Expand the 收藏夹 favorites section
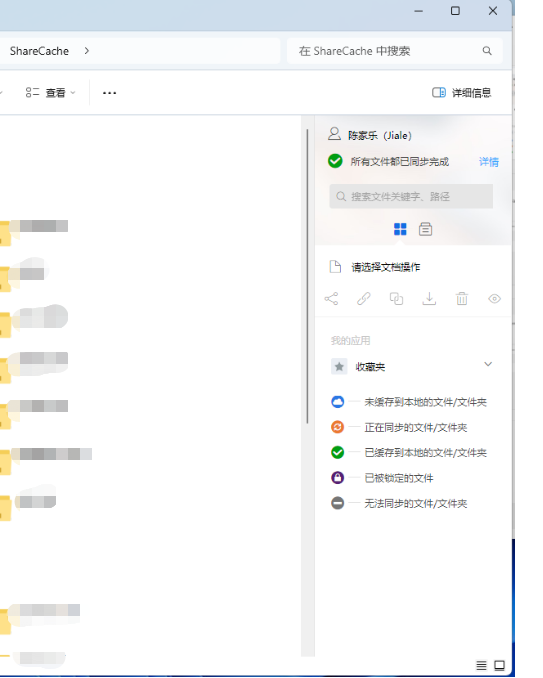This screenshot has width=543, height=678. (488, 365)
